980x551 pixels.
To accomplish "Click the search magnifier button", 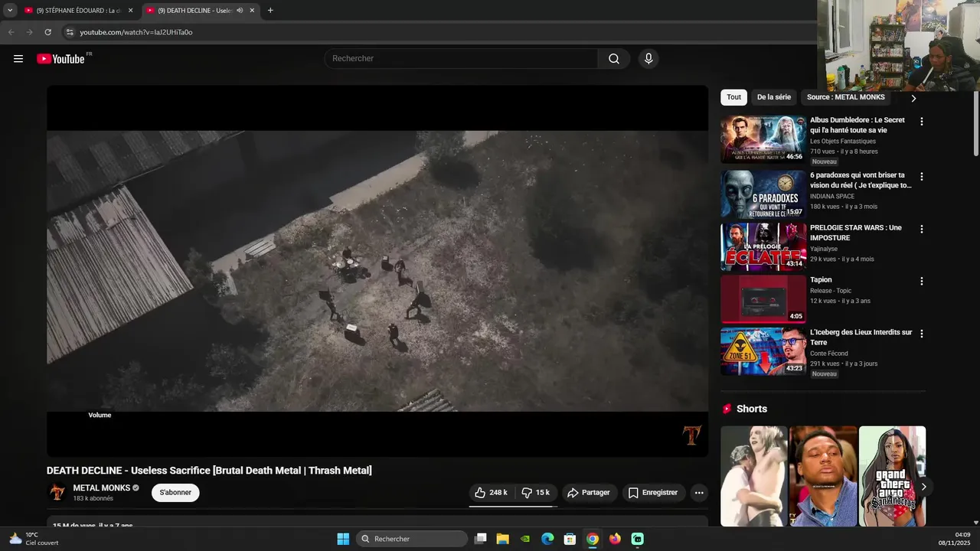I will 614,59.
